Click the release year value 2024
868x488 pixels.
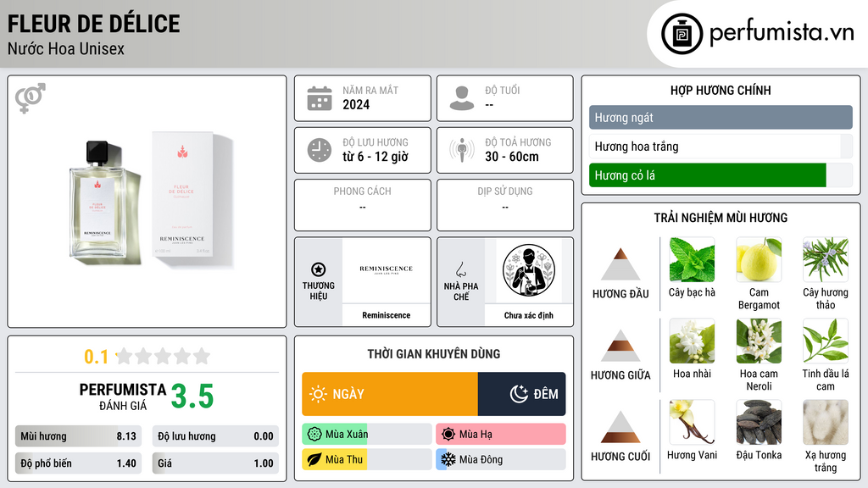(x=356, y=104)
